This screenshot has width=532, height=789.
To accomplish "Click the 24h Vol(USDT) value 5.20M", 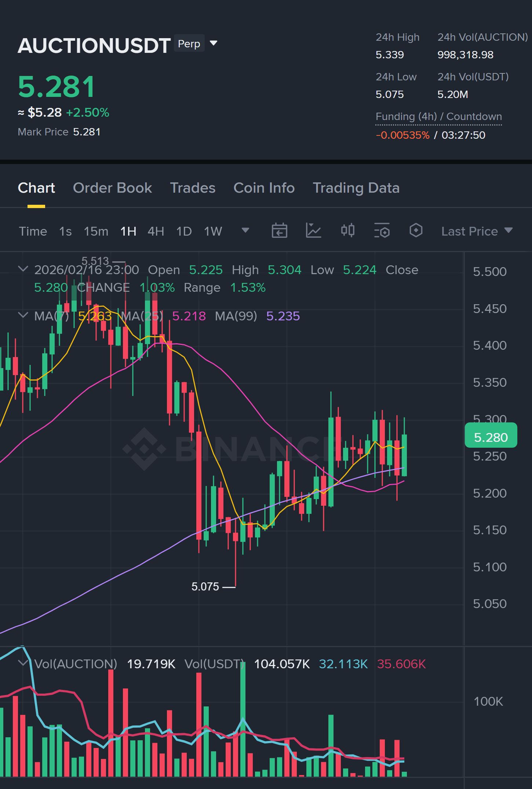I will [x=453, y=94].
